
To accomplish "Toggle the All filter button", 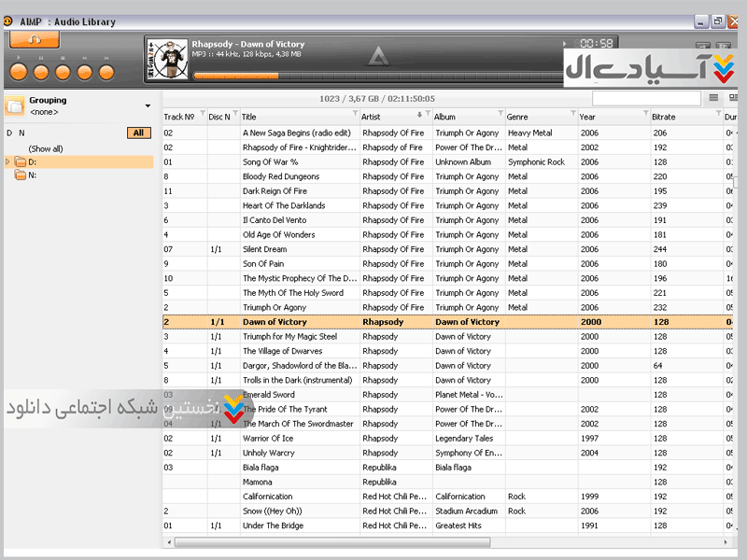I will (138, 133).
